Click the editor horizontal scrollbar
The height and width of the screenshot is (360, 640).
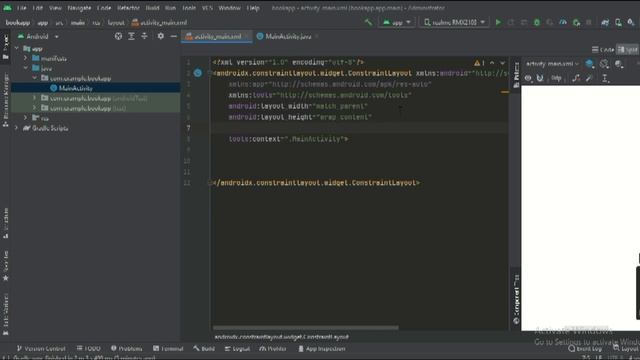tap(305, 327)
